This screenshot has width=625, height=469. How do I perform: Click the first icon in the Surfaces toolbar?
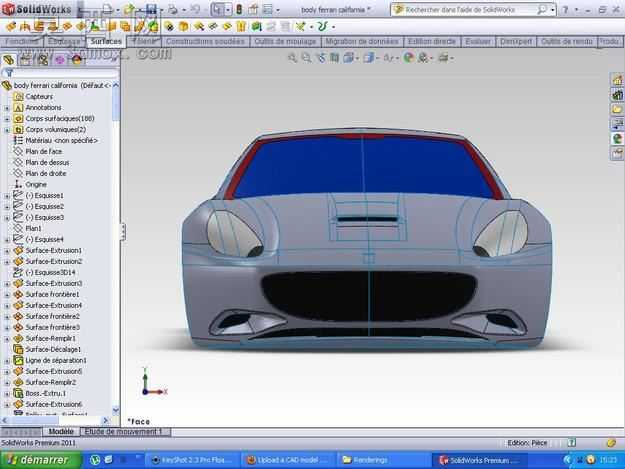point(10,27)
